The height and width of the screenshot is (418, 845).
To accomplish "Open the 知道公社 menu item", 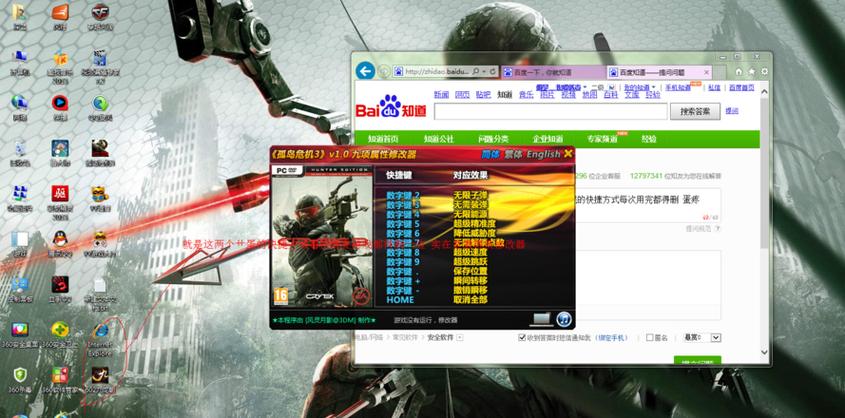I will 438,139.
